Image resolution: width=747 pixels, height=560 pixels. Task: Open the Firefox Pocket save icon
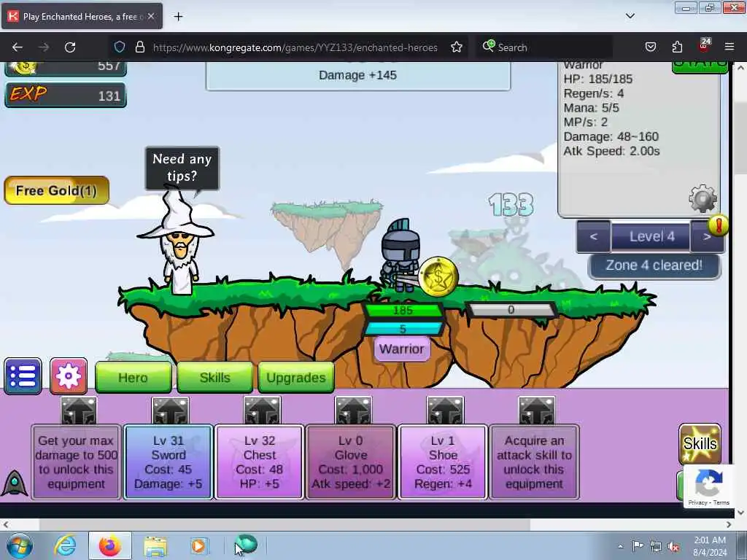tap(651, 47)
